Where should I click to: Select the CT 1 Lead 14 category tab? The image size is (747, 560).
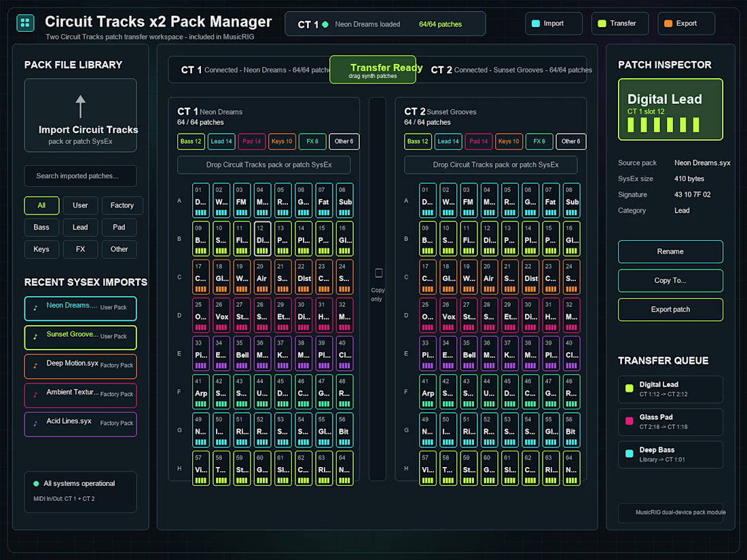pyautogui.click(x=221, y=141)
